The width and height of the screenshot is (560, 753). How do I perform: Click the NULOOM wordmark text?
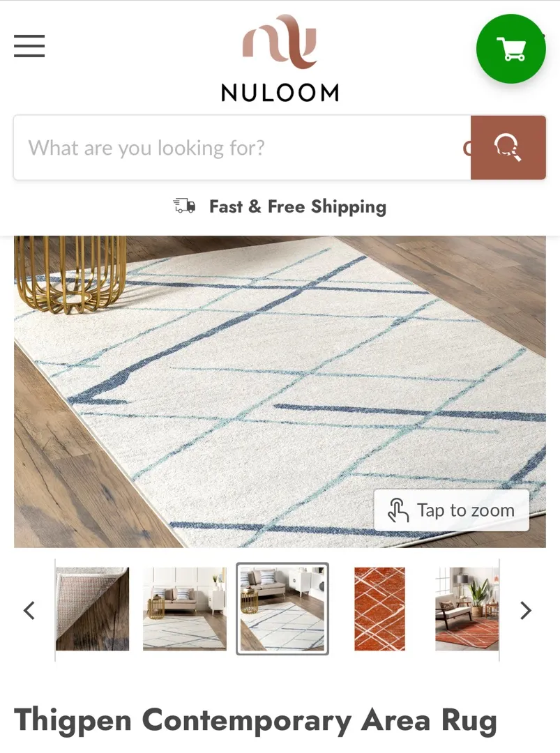(x=280, y=93)
